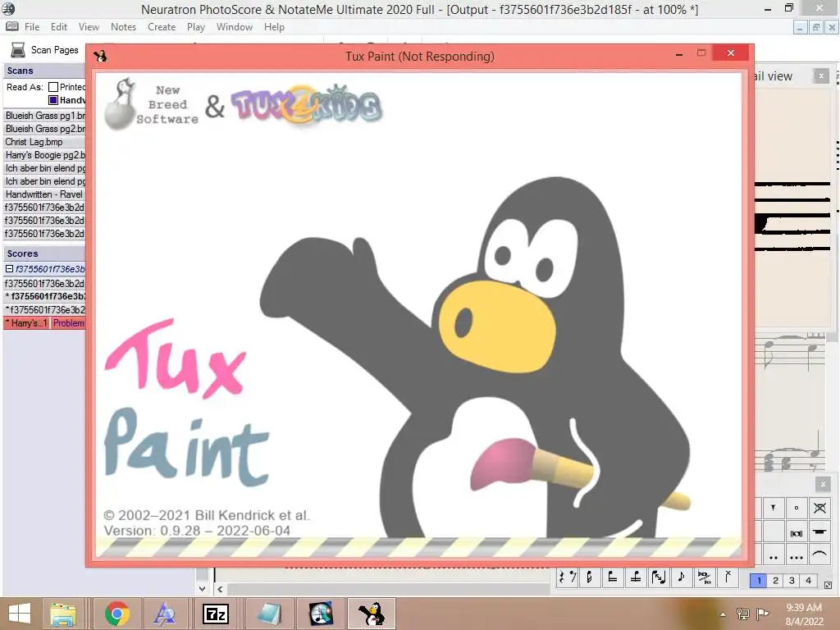Switch to PhotoScore taskbar icon

click(321, 614)
